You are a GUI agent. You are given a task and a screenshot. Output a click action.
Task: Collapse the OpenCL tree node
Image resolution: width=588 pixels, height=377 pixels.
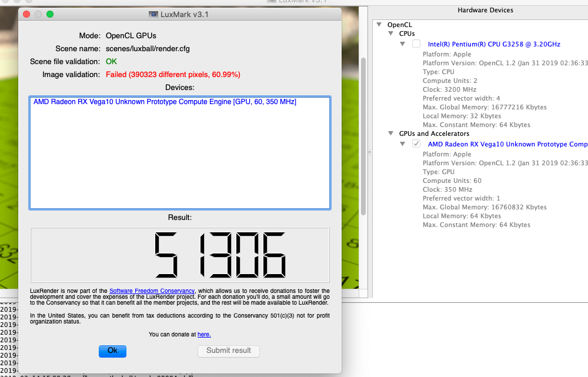click(x=379, y=24)
